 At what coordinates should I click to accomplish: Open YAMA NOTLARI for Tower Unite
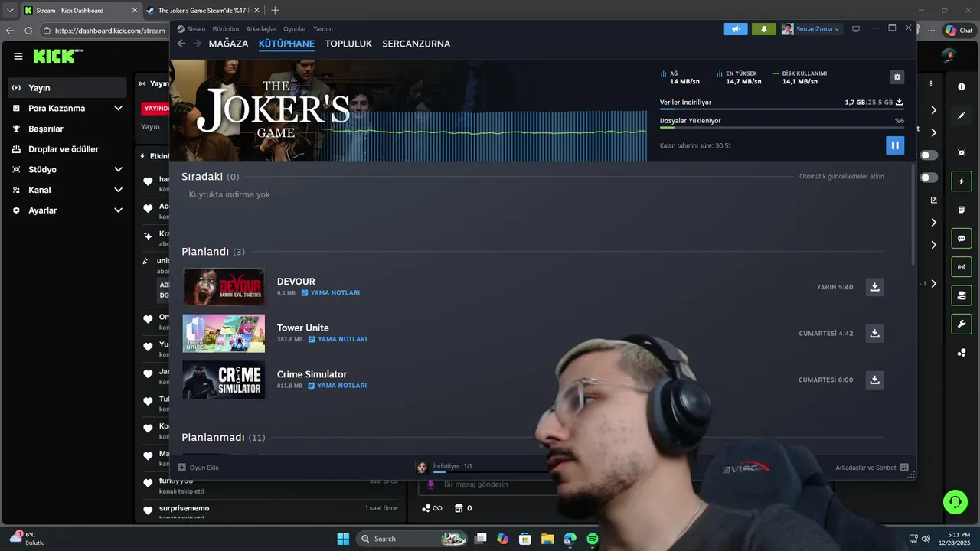tap(338, 339)
